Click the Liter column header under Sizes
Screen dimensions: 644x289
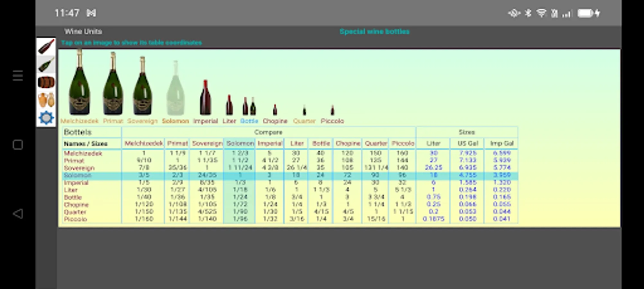433,144
